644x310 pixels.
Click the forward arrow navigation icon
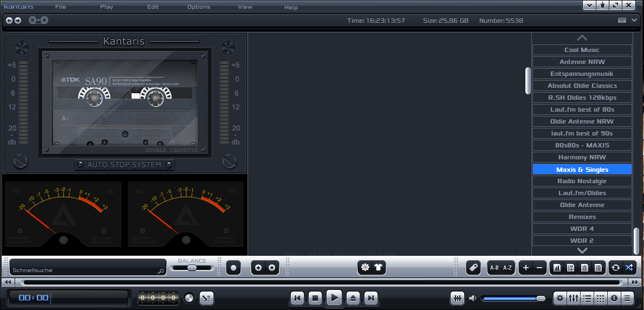click(x=18, y=20)
